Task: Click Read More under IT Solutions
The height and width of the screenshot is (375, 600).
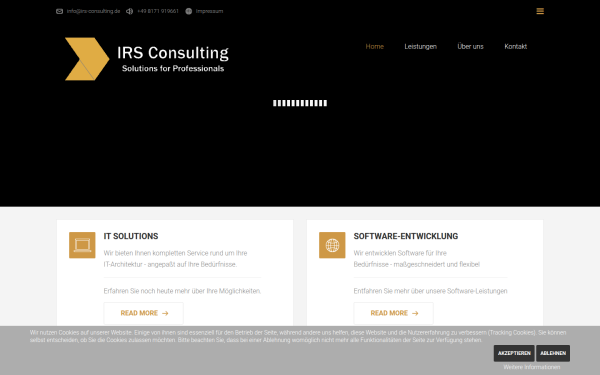Action: coord(143,313)
